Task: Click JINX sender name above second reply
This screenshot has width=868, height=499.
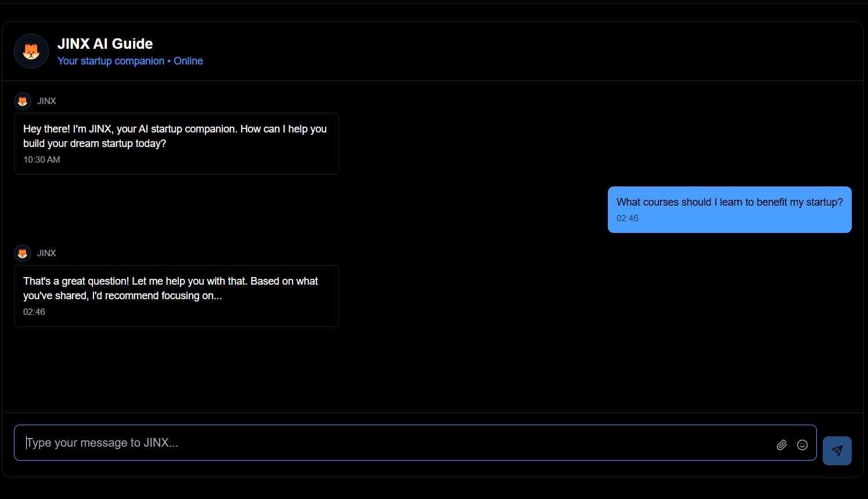Action: click(x=46, y=253)
